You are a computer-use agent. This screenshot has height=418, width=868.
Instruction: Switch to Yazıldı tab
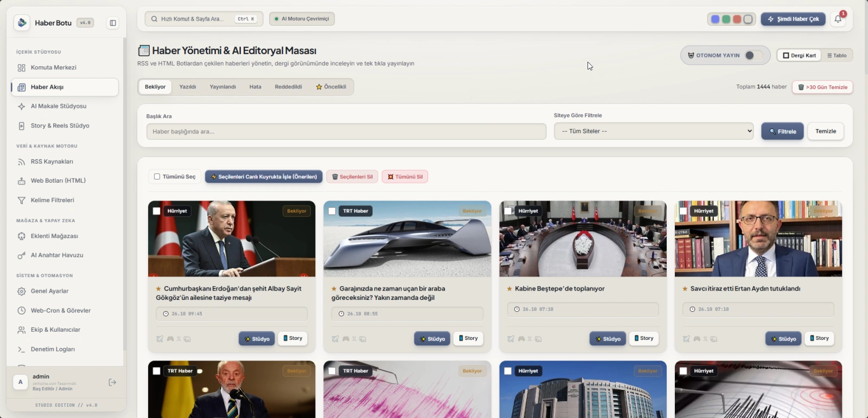point(188,87)
